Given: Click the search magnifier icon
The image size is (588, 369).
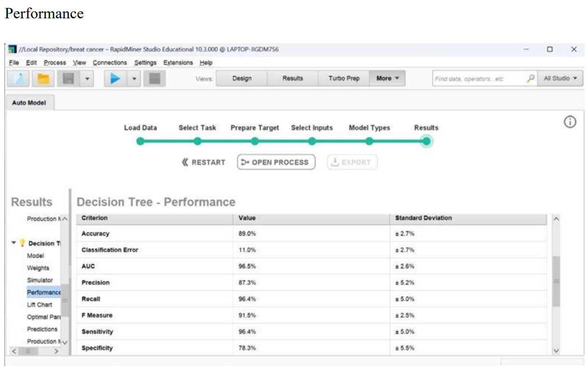Looking at the screenshot, I should [x=530, y=79].
